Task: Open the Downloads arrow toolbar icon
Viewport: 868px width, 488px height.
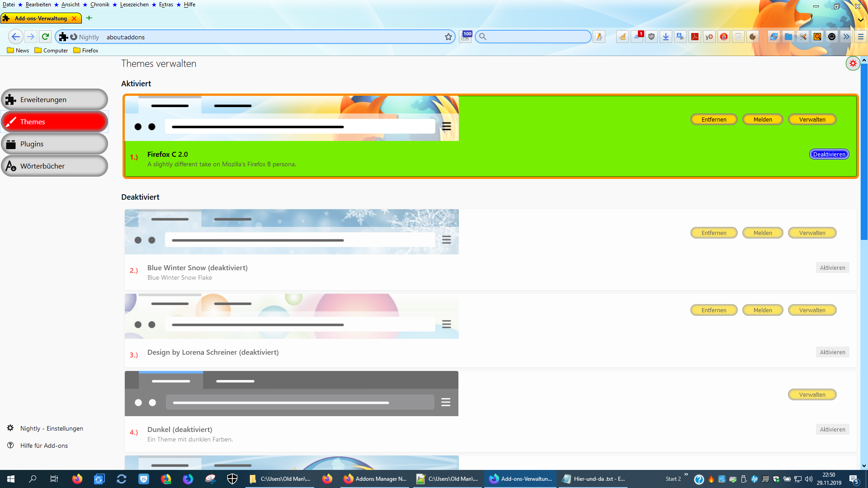Action: click(665, 37)
